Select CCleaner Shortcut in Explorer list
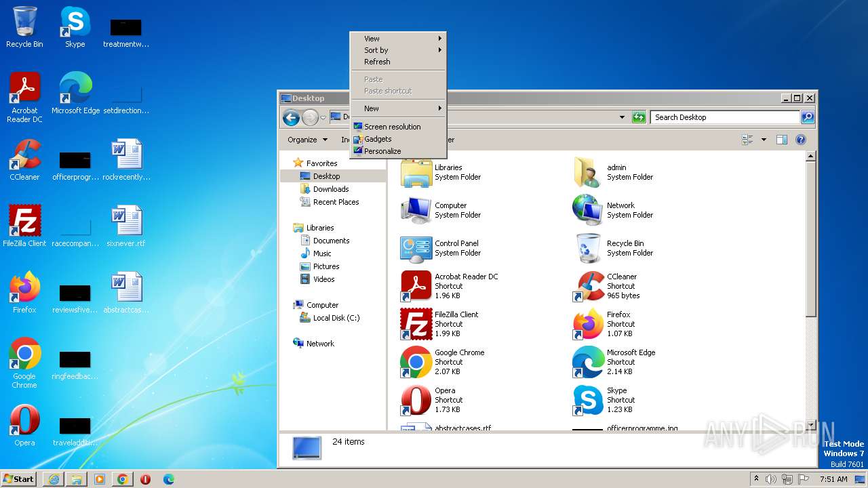This screenshot has width=868, height=488. pyautogui.click(x=605, y=286)
